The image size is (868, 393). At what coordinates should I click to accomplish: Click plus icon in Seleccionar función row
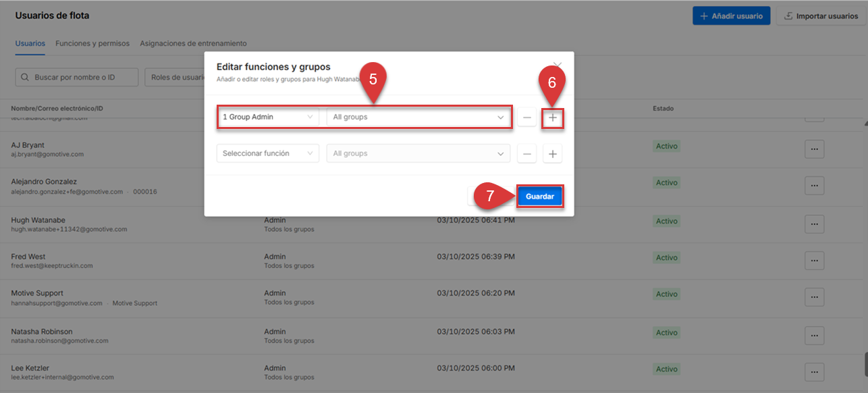tap(553, 153)
